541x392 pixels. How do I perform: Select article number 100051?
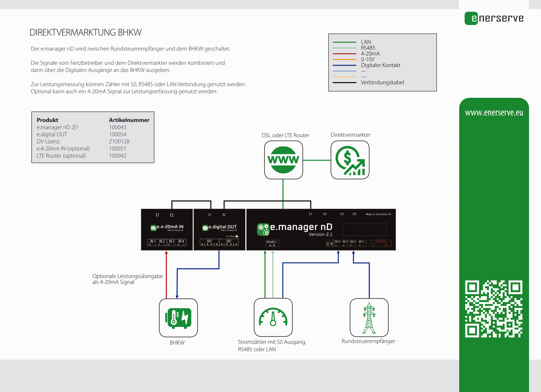coord(117,149)
